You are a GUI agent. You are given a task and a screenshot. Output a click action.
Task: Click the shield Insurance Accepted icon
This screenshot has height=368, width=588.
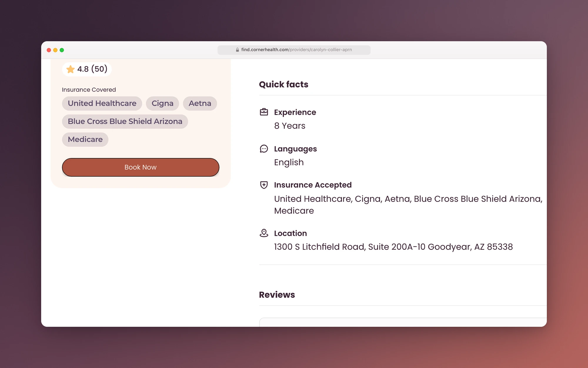coord(264,185)
